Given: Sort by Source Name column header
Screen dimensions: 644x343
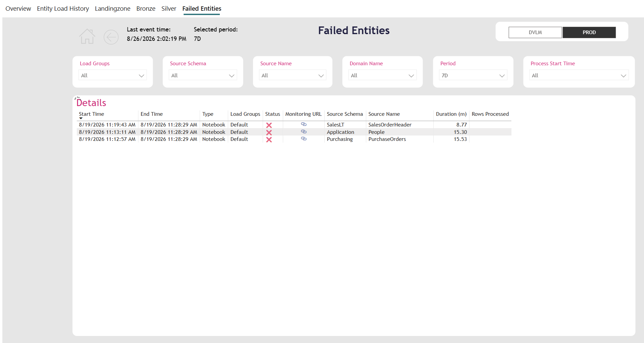Looking at the screenshot, I should pos(384,114).
